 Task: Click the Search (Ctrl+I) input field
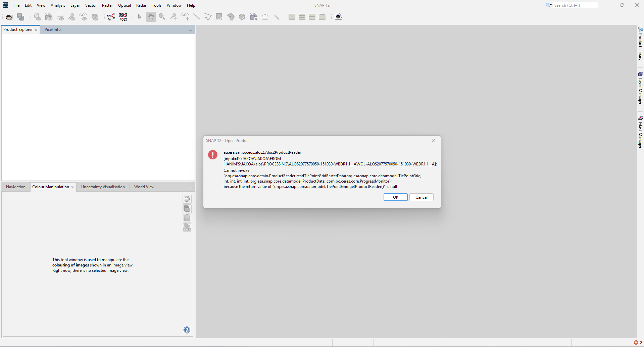click(575, 5)
